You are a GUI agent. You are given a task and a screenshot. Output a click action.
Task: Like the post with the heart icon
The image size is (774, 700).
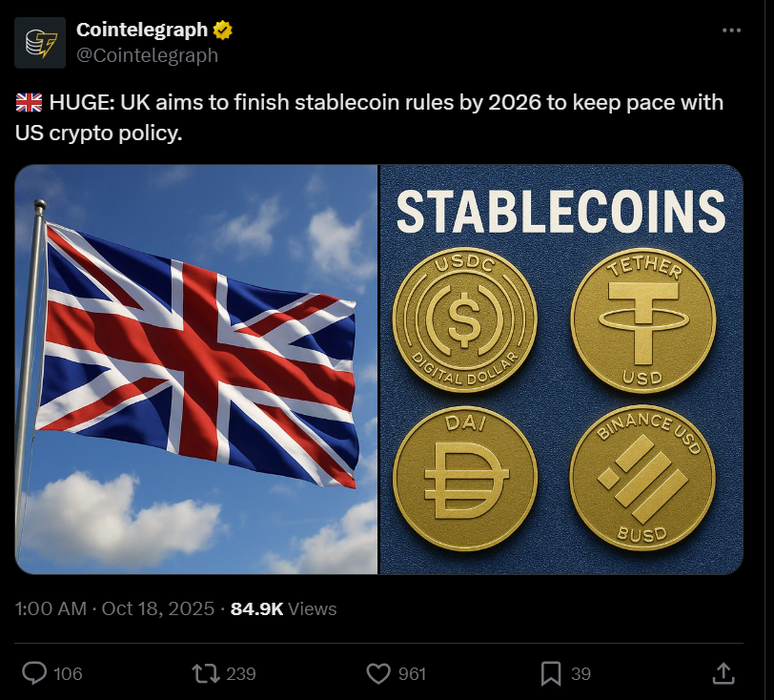tap(378, 673)
